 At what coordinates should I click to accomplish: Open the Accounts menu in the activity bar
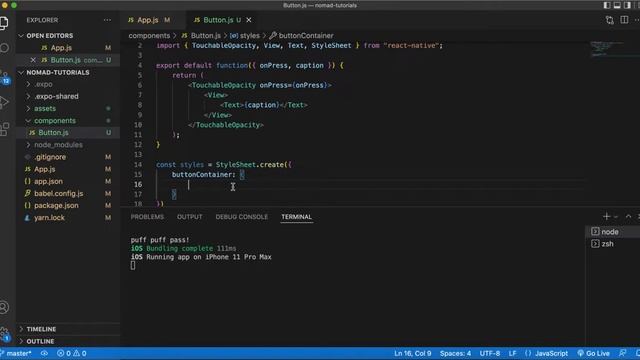4,307
